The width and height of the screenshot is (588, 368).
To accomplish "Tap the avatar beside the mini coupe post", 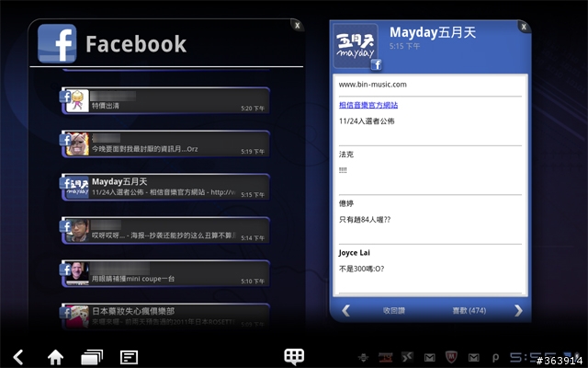I will click(x=77, y=273).
